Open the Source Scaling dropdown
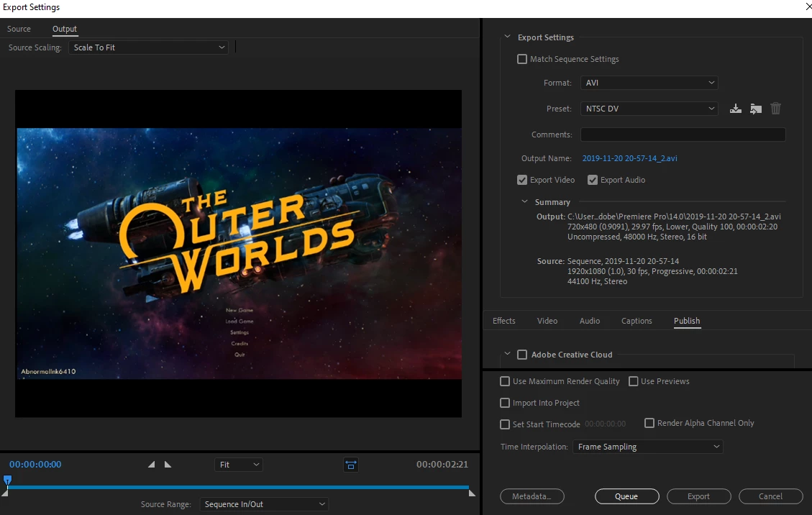Viewport: 812px width, 515px height. pyautogui.click(x=148, y=47)
